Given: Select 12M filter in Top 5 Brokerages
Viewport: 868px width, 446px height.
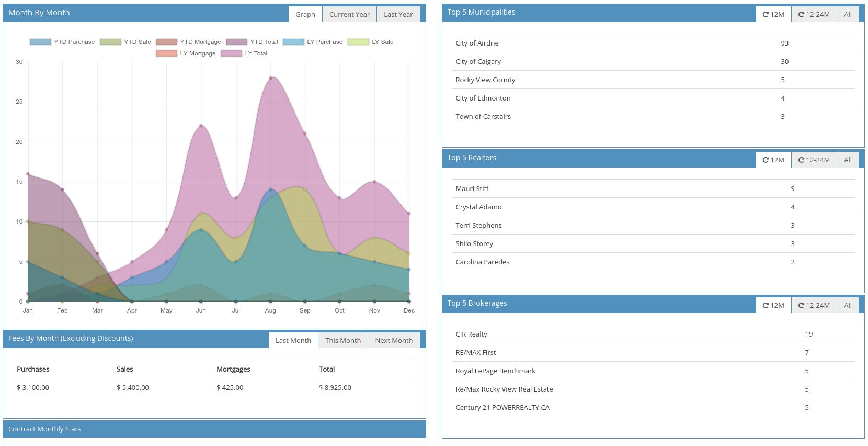Looking at the screenshot, I should coord(773,305).
